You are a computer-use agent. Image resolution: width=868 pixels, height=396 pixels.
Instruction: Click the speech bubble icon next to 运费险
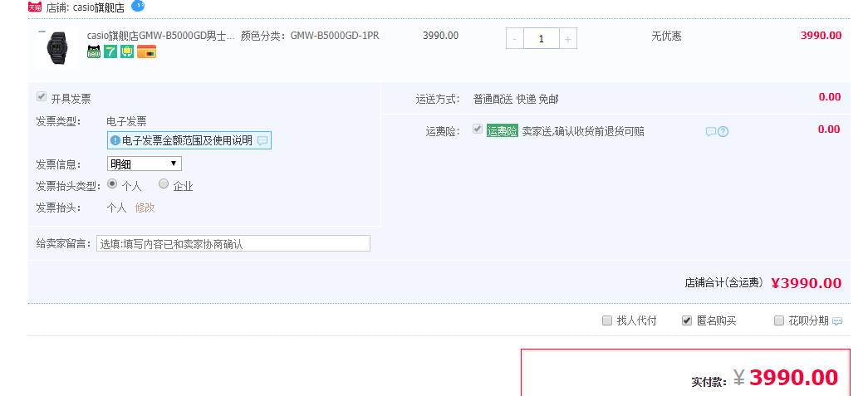[x=711, y=132]
